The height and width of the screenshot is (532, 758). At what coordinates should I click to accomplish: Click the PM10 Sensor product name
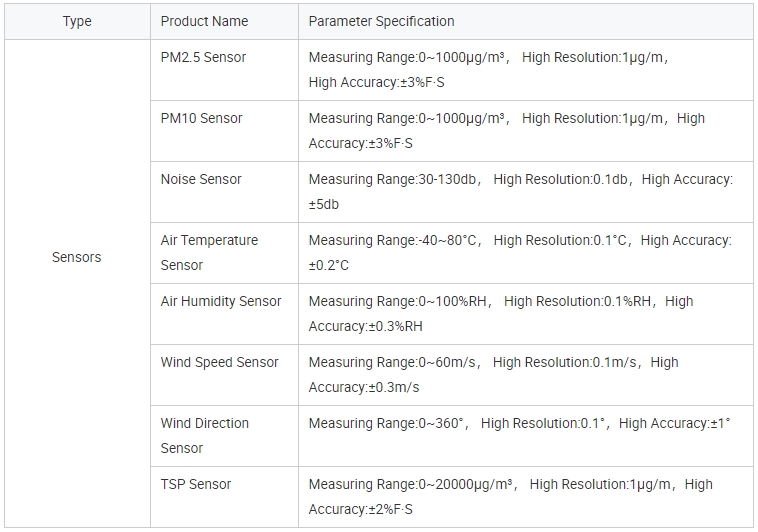[x=201, y=118]
